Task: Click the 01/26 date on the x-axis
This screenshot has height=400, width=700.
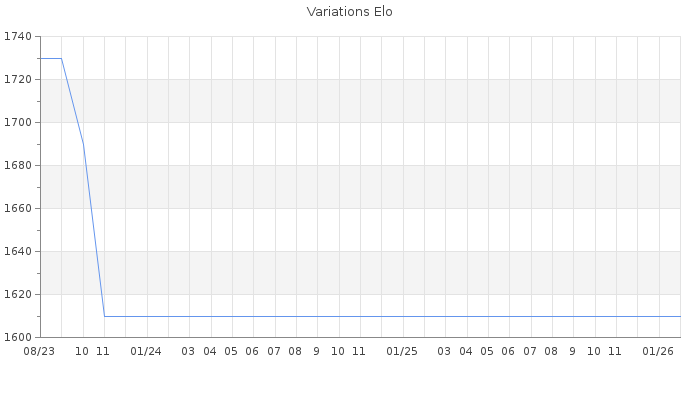Action: point(658,352)
